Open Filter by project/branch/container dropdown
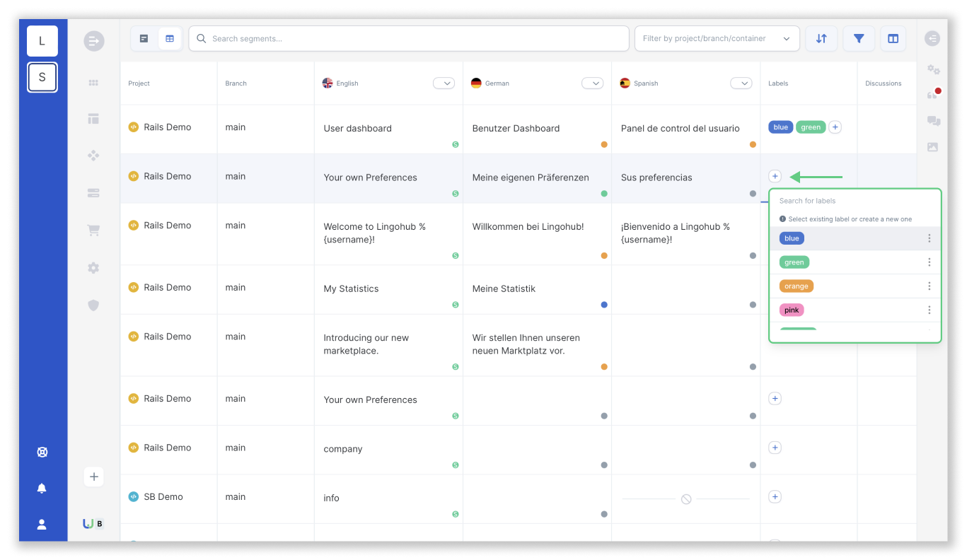The width and height of the screenshot is (967, 560). 717,39
